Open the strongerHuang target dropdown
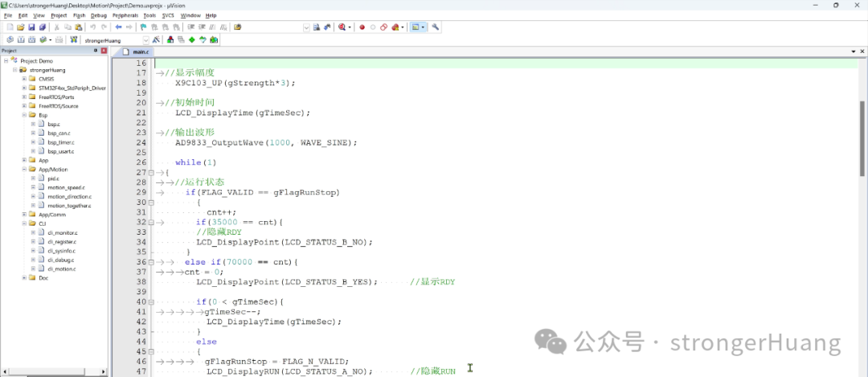Screen dimensions: 868x377 [x=146, y=40]
